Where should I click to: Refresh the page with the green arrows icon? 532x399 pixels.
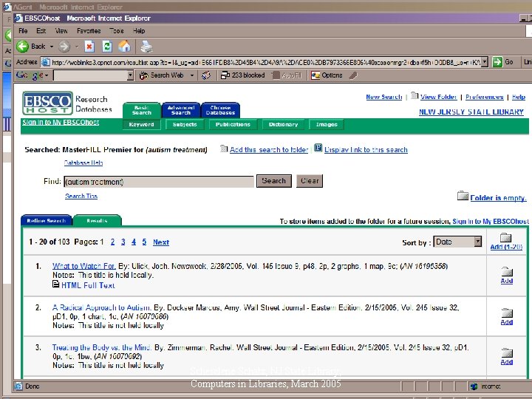click(x=107, y=47)
